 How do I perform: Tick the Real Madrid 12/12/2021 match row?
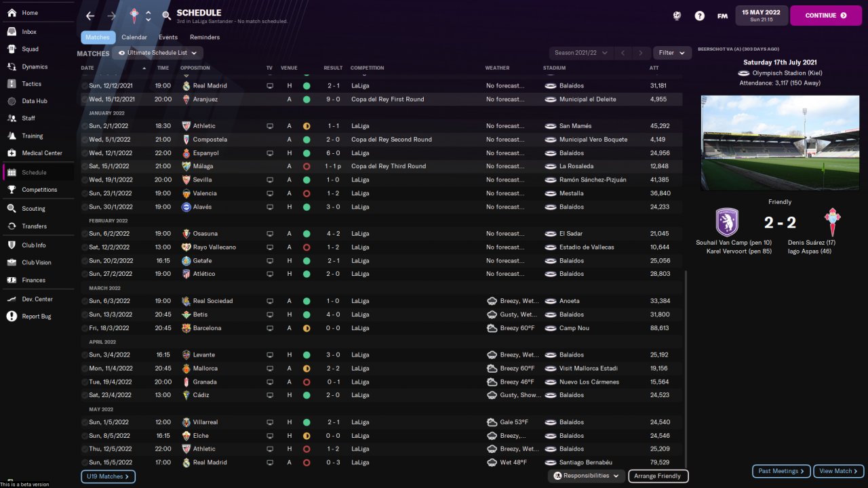click(x=85, y=86)
